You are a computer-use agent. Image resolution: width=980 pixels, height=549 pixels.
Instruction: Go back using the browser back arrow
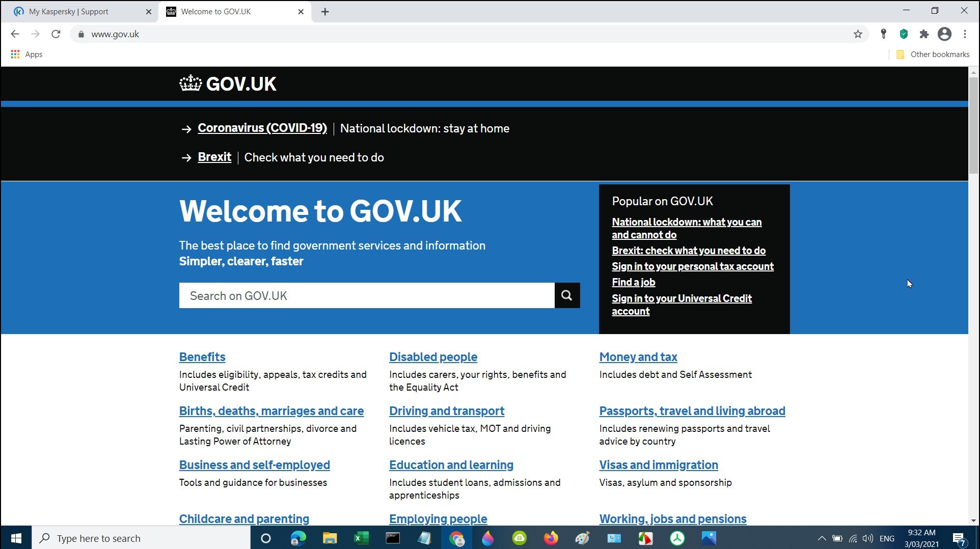pos(15,34)
